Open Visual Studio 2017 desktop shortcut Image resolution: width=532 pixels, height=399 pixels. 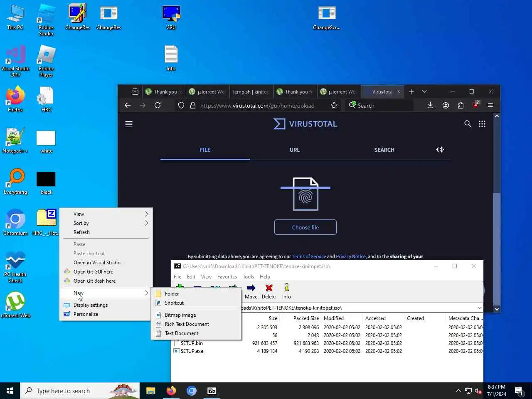(x=15, y=61)
